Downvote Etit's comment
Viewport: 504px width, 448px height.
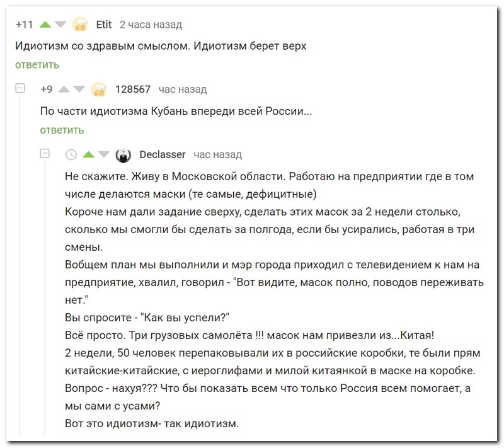click(x=60, y=25)
